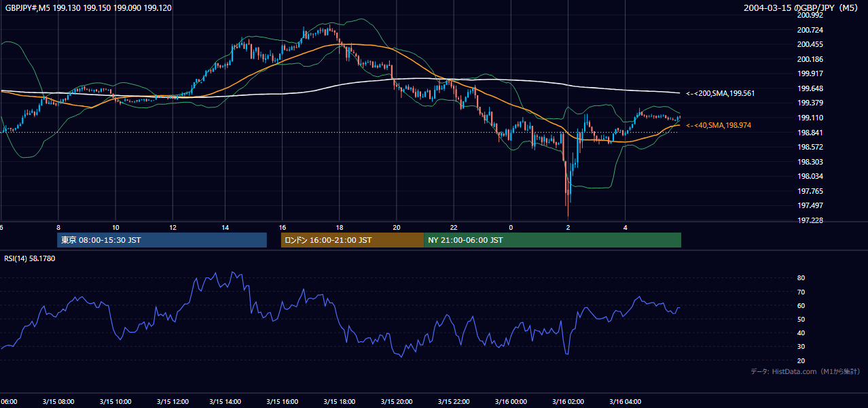Click price axis label 198.034
The image size is (868, 408).
tap(810, 176)
